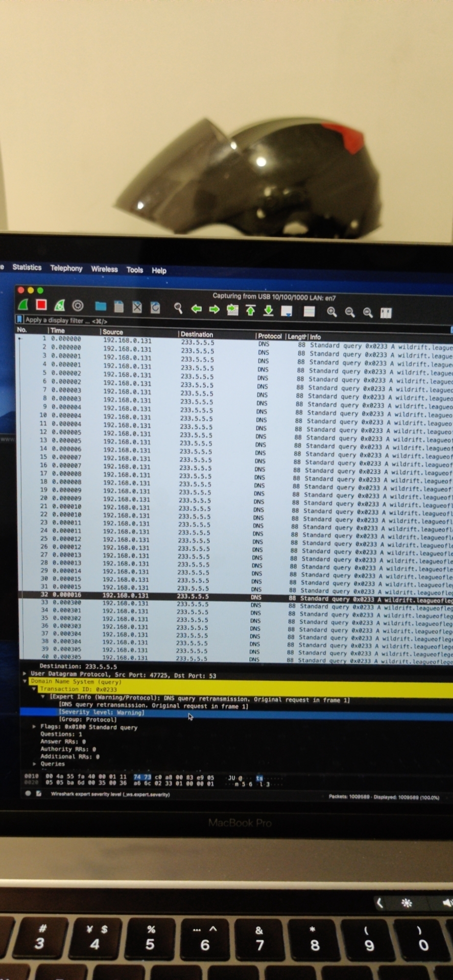Click the Go to specified packet icon
This screenshot has height=980, width=453.
pos(232,309)
